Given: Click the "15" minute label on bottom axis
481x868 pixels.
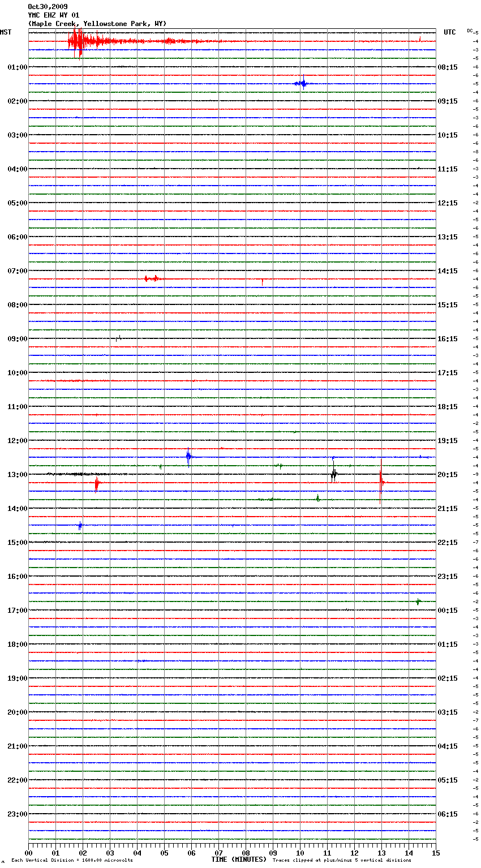Looking at the screenshot, I should 436,853.
